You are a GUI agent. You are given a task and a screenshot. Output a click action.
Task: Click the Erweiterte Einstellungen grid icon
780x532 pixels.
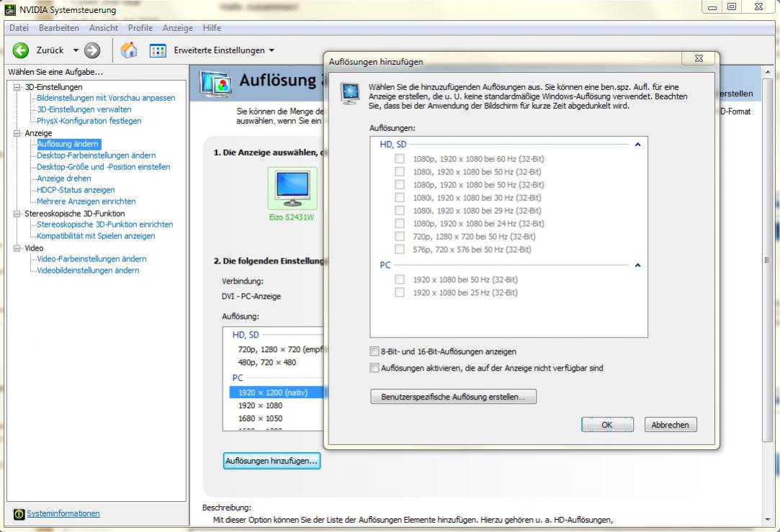click(x=158, y=50)
